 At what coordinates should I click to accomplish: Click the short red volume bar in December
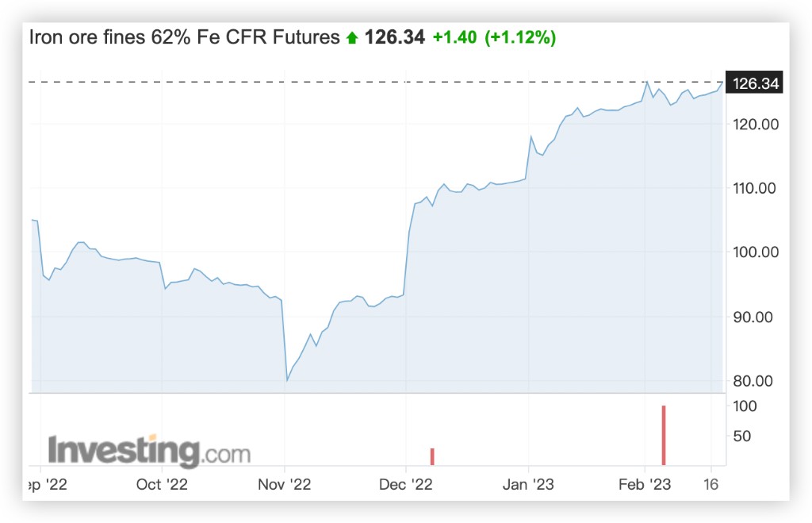coord(432,456)
